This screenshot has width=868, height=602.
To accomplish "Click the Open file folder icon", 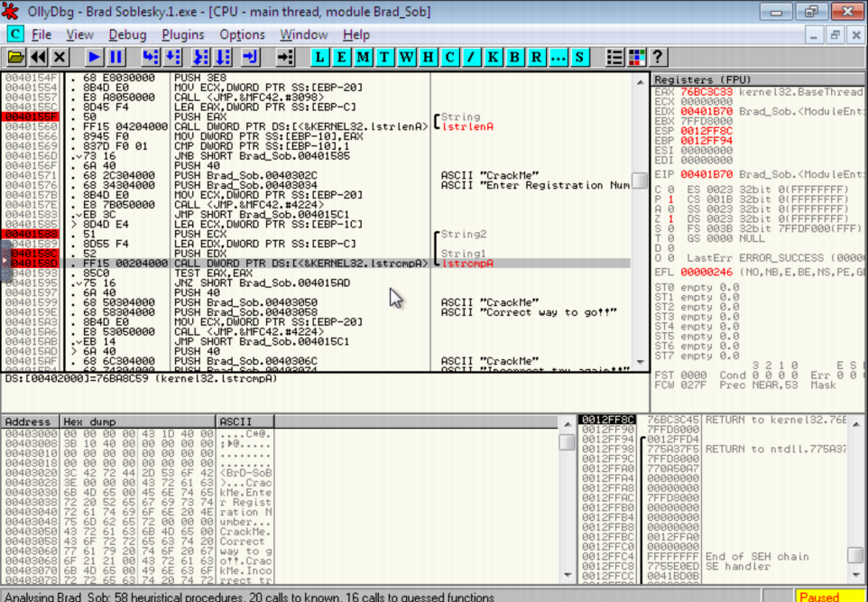I will (x=16, y=57).
